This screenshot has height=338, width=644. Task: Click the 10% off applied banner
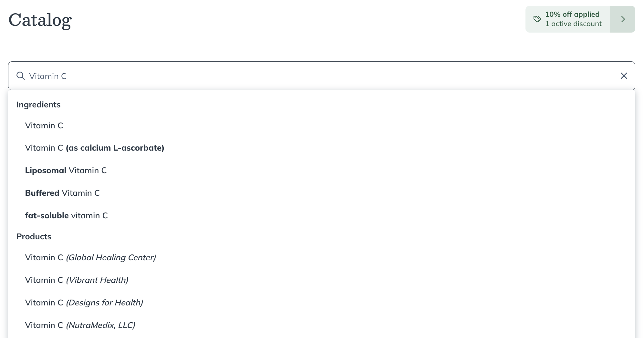[x=572, y=14]
